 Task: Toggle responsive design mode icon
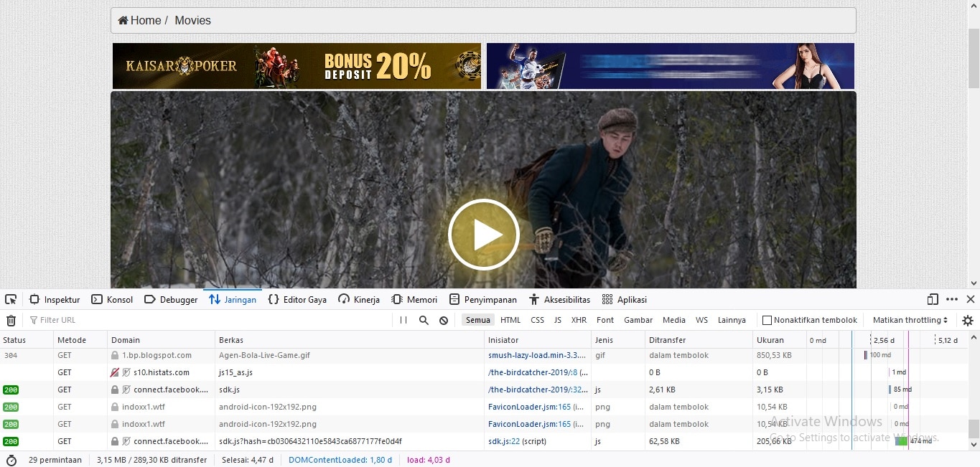pyautogui.click(x=933, y=300)
